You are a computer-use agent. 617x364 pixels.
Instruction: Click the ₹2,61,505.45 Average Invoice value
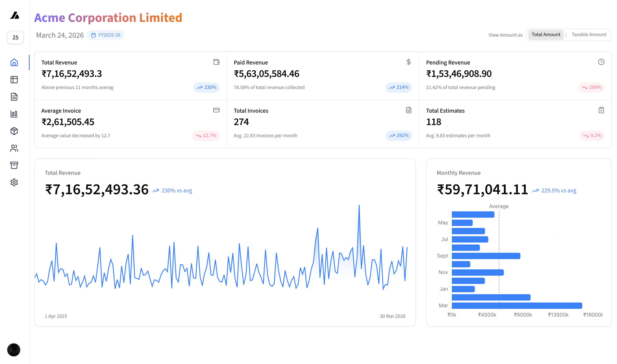coord(68,122)
